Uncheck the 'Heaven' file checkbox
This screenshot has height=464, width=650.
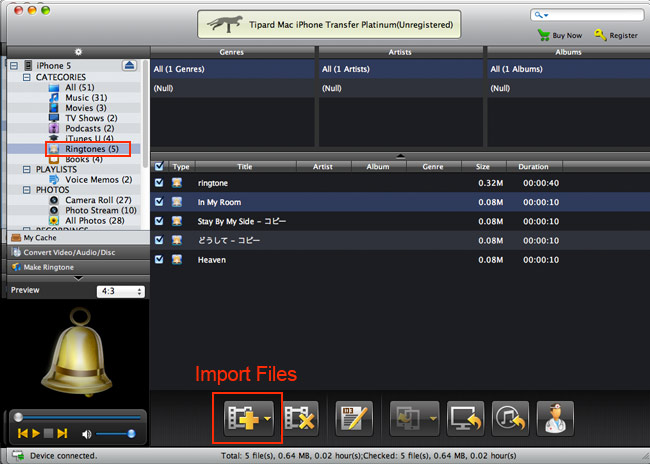159,260
